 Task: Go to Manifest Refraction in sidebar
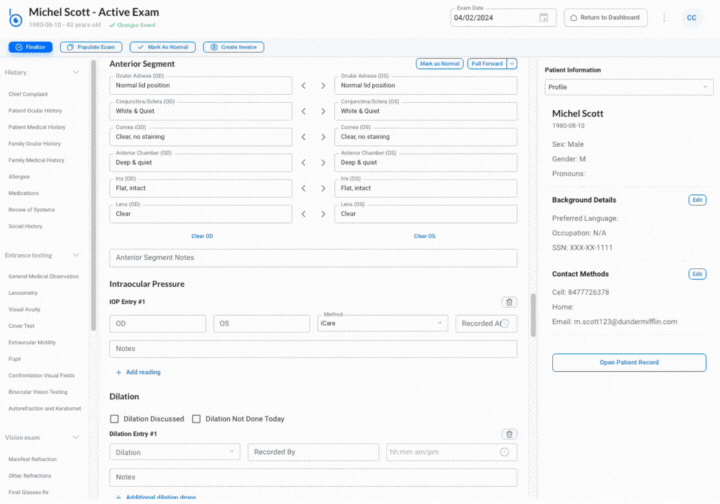tap(33, 459)
